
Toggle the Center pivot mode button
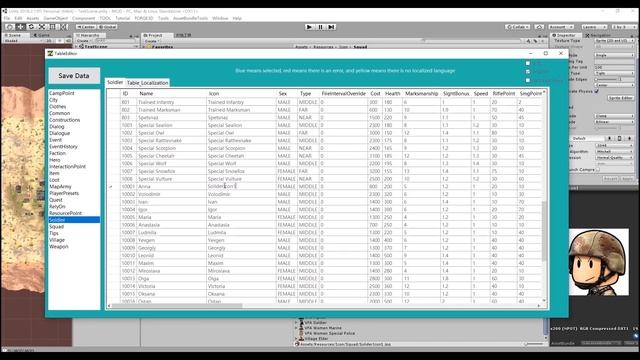pos(86,27)
